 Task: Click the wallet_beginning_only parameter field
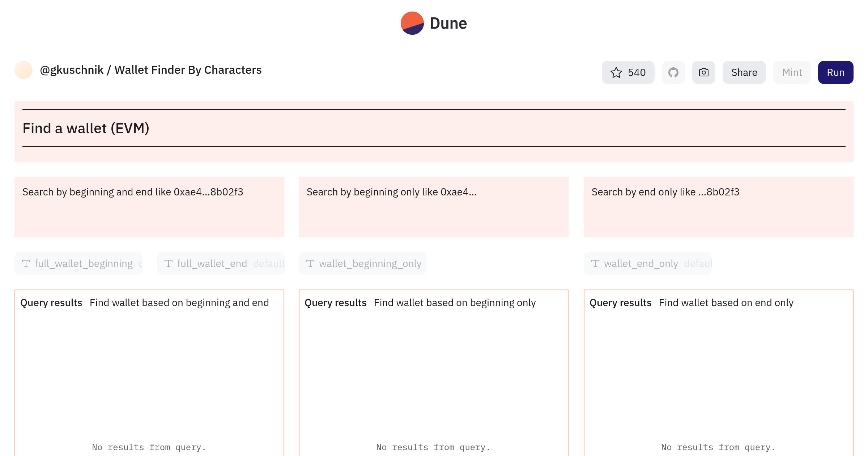pos(363,263)
